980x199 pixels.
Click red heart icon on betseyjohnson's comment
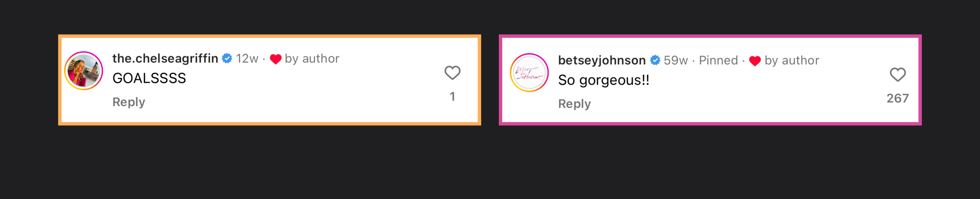[x=755, y=61]
